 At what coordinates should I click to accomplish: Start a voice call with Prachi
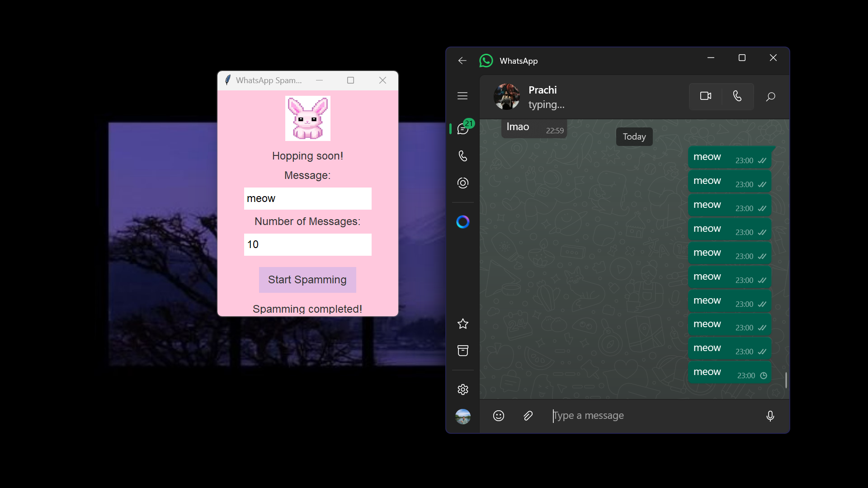point(737,96)
